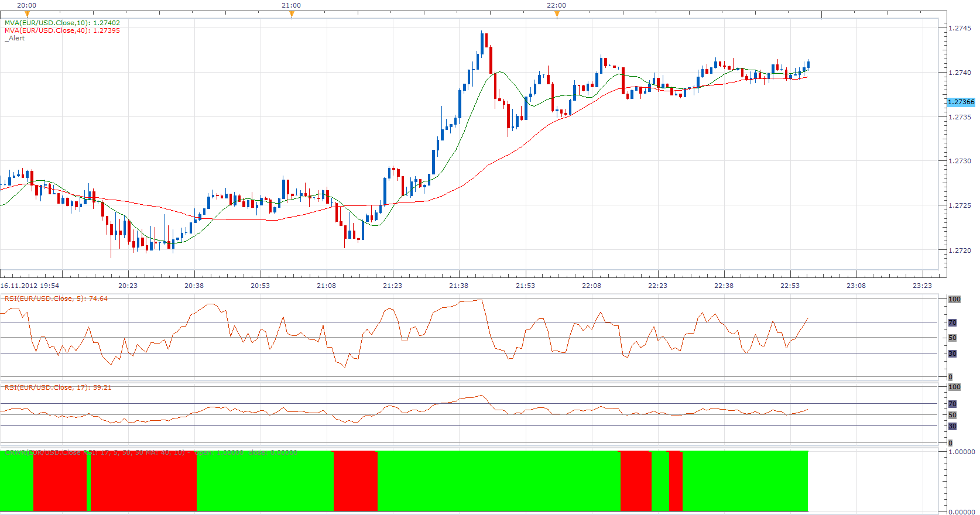Click the 1.00000 scale label of the CRWR panel
Viewport: 980px width, 515px height.
click(961, 452)
